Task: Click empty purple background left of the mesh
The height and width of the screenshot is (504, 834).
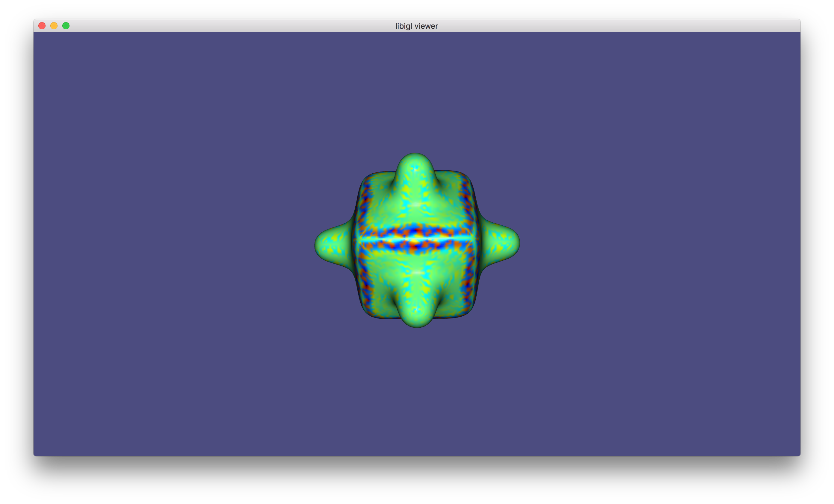Action: (169, 244)
